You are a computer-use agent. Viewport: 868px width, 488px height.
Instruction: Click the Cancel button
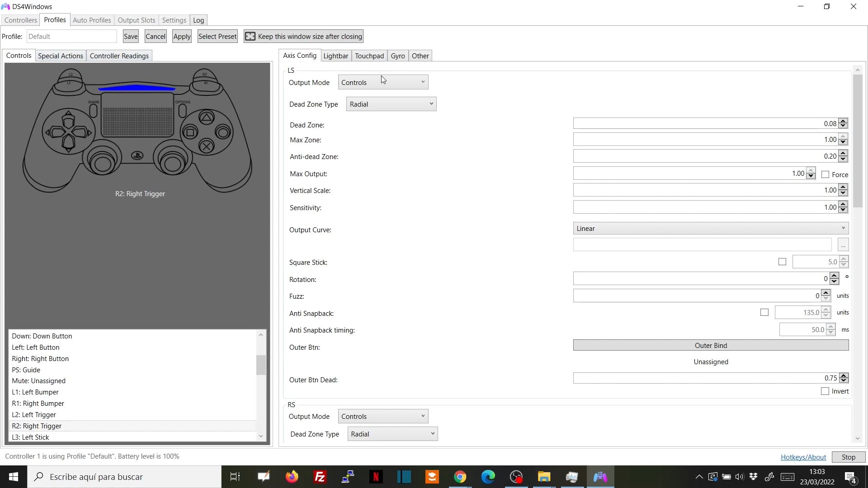tap(156, 36)
